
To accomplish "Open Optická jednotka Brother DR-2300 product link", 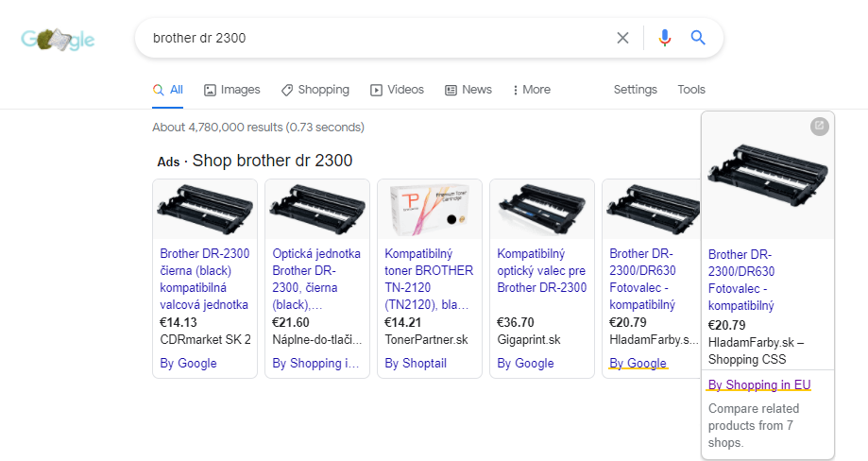I will pyautogui.click(x=316, y=279).
